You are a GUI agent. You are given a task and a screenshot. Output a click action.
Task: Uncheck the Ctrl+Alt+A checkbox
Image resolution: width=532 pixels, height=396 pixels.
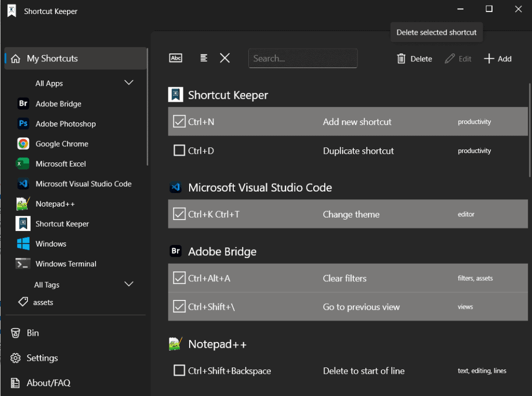click(179, 278)
